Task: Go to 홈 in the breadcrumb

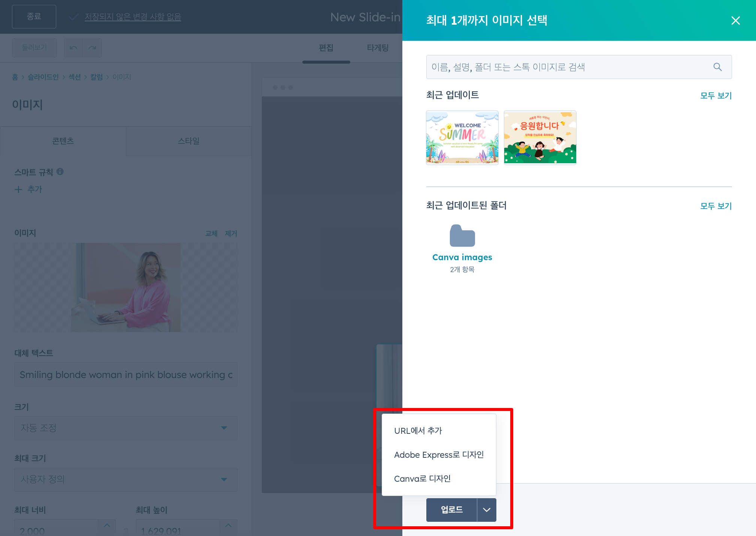Action: 15,77
